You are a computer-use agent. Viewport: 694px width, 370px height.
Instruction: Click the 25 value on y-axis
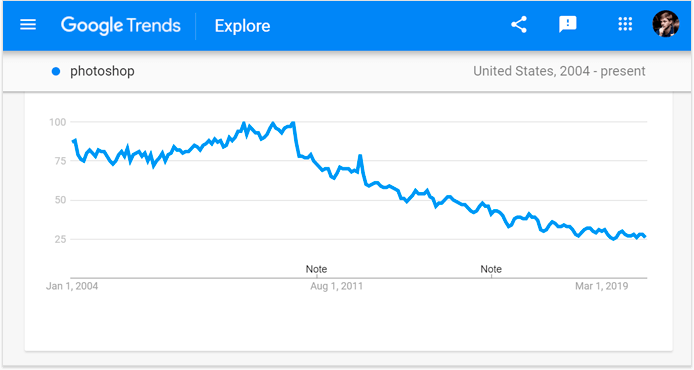coord(60,239)
